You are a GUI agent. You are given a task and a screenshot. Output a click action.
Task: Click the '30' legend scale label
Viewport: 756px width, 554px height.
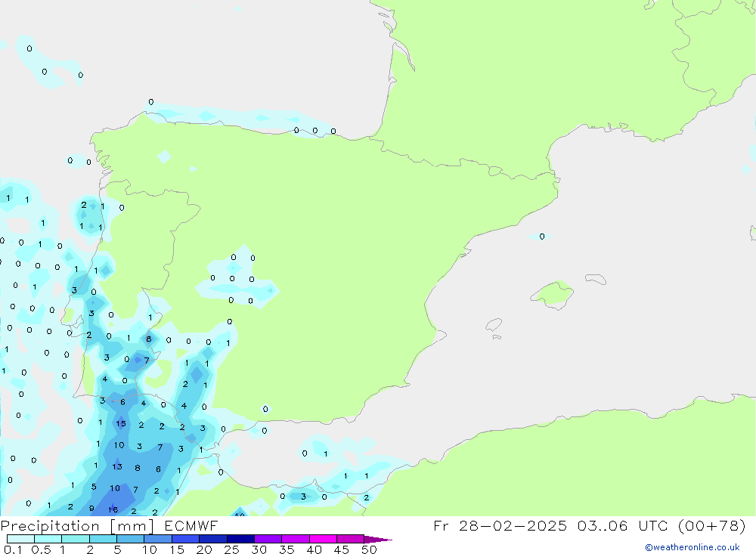click(x=259, y=549)
